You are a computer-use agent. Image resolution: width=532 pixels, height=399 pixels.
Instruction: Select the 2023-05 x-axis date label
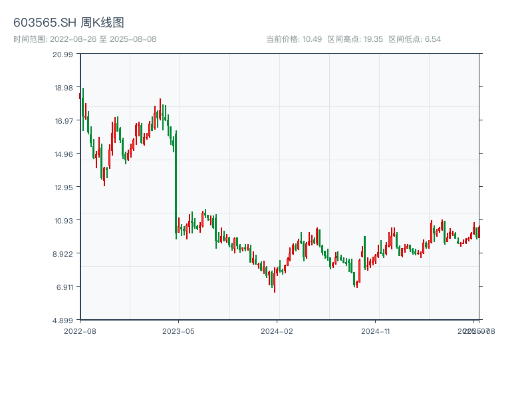178,331
